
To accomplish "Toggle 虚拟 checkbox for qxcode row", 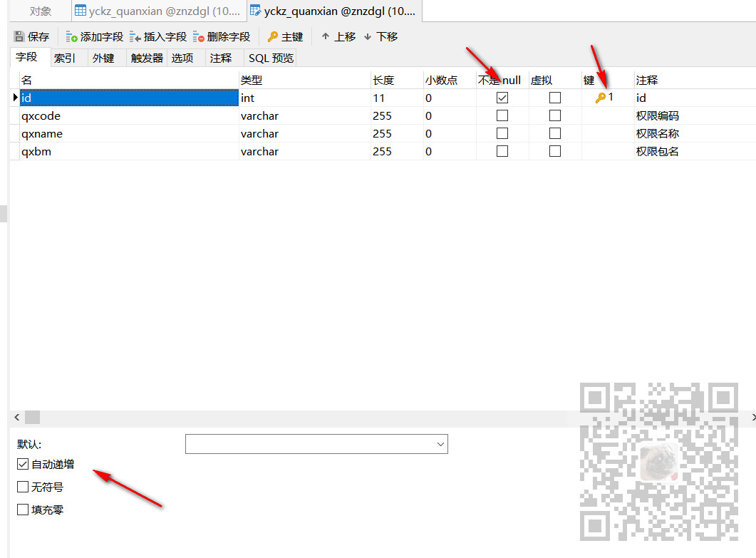I will click(555, 115).
